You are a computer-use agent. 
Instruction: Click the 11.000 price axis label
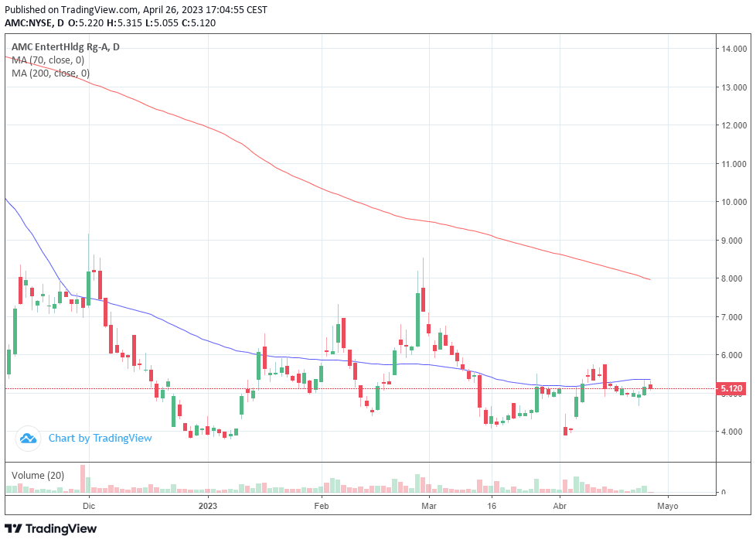[734, 164]
